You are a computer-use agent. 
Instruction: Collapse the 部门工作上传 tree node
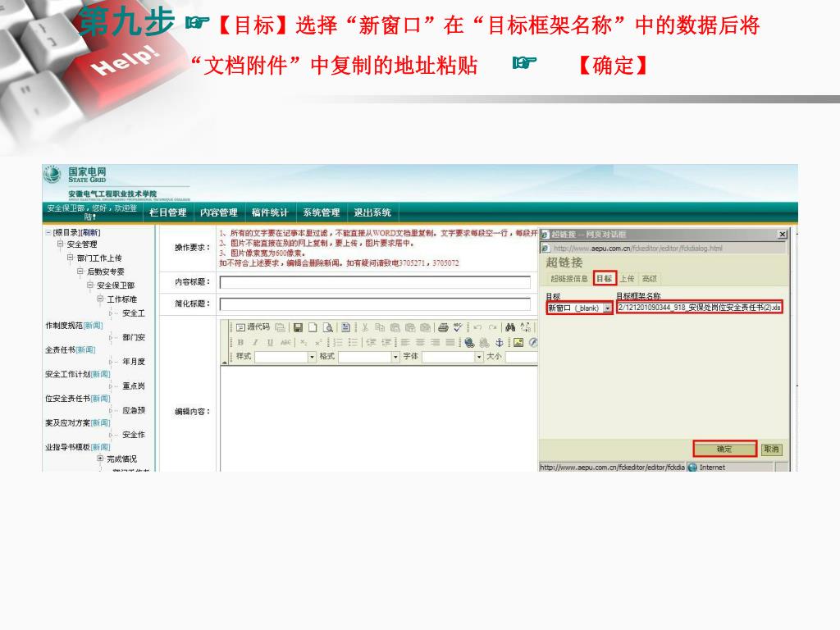click(71, 258)
